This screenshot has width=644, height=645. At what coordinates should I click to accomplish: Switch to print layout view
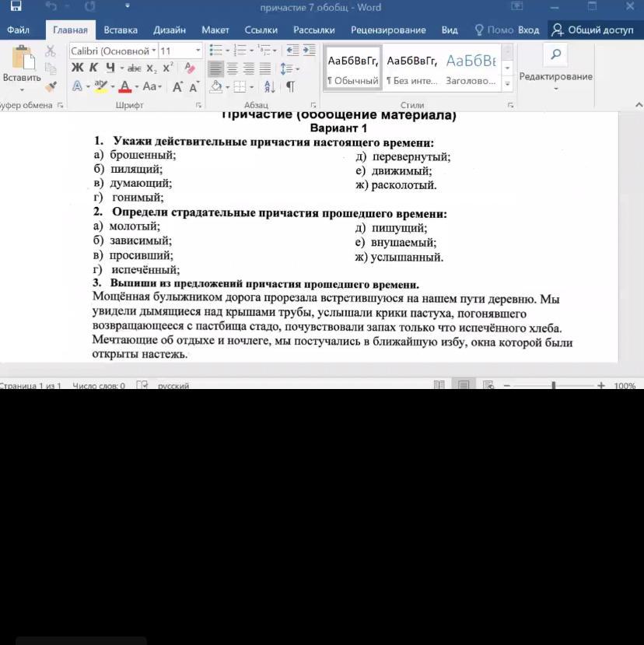(x=464, y=385)
